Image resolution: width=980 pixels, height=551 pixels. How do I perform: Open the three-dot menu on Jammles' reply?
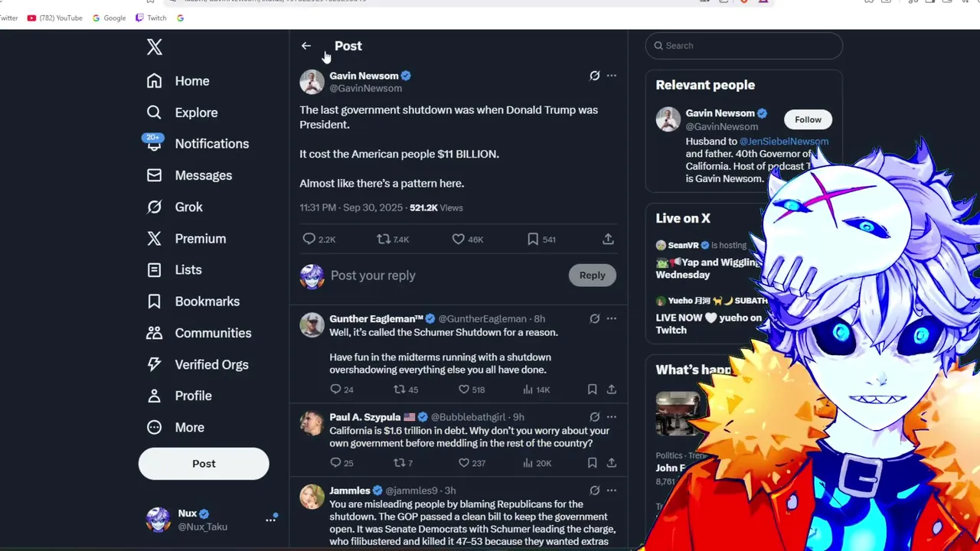[612, 491]
